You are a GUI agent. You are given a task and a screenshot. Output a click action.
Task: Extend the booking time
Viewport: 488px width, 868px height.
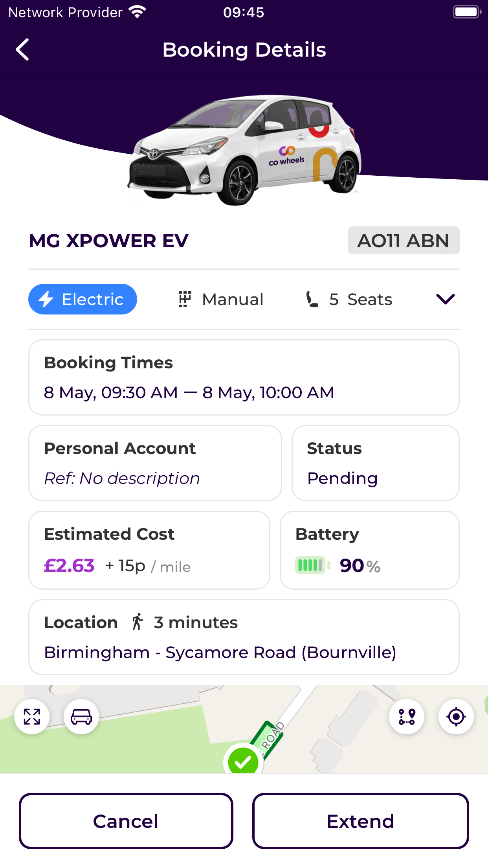(x=361, y=821)
